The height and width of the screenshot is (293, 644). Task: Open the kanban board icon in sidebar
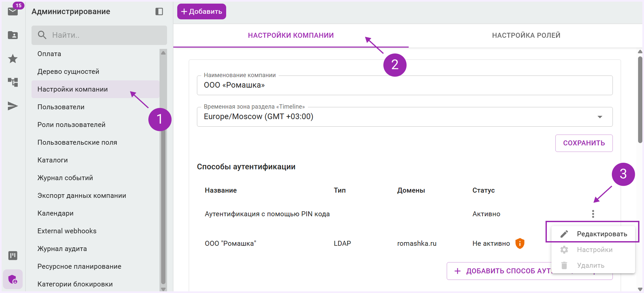click(x=13, y=255)
